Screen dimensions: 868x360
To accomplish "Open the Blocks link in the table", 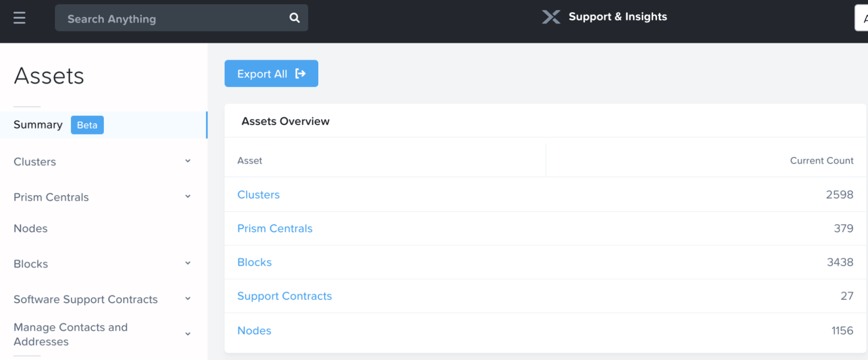I will click(254, 262).
